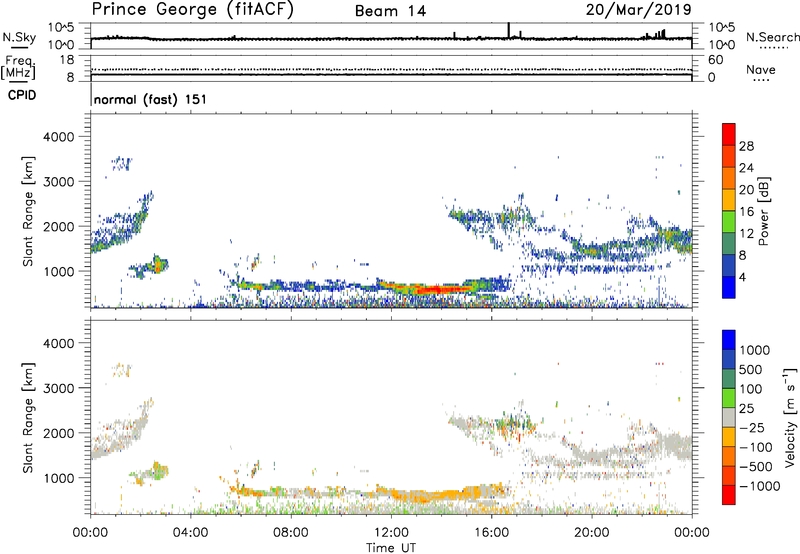This screenshot has width=800, height=554.
Task: Click the 'Slant Range [km]' label of the velocity panel
Action: (28, 417)
